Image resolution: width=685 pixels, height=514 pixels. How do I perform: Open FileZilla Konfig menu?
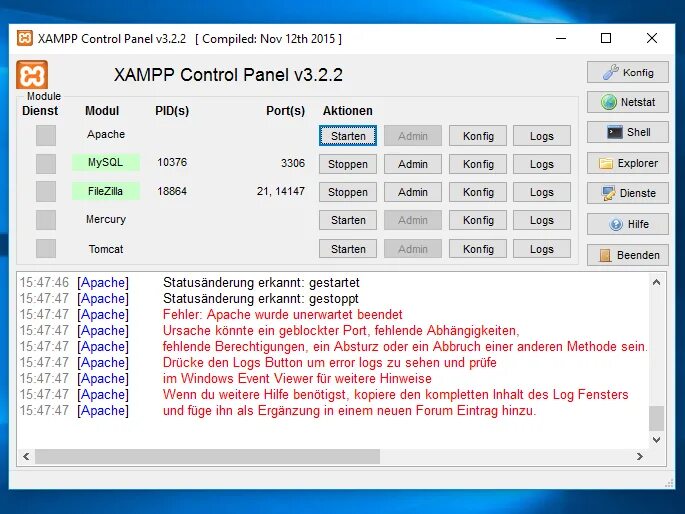[478, 192]
